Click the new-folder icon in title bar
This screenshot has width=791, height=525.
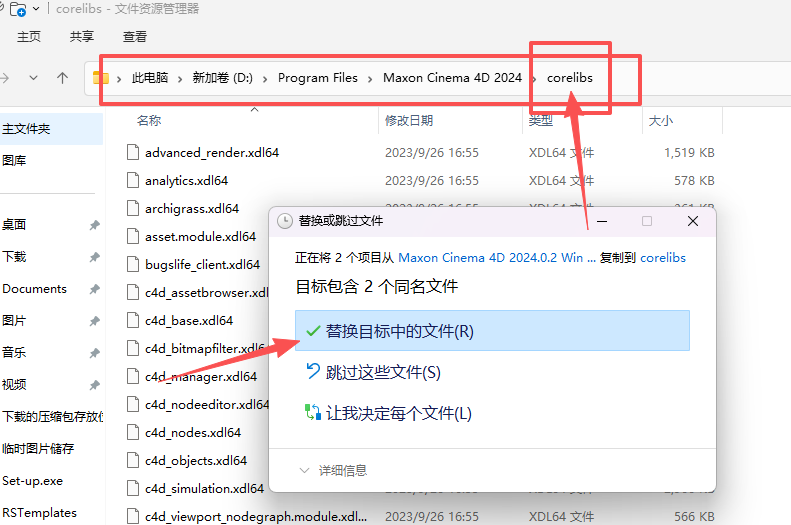(x=18, y=9)
